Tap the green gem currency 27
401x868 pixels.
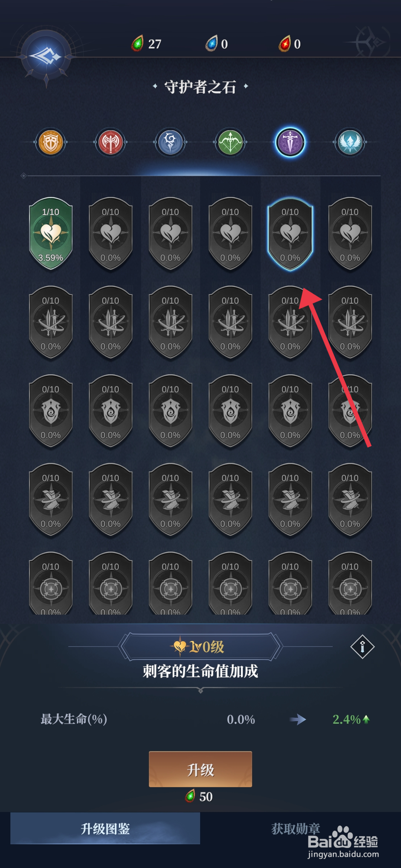147,44
